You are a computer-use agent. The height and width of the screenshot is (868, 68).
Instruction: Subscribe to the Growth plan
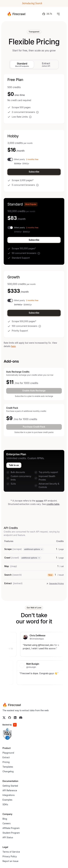coord(34,313)
